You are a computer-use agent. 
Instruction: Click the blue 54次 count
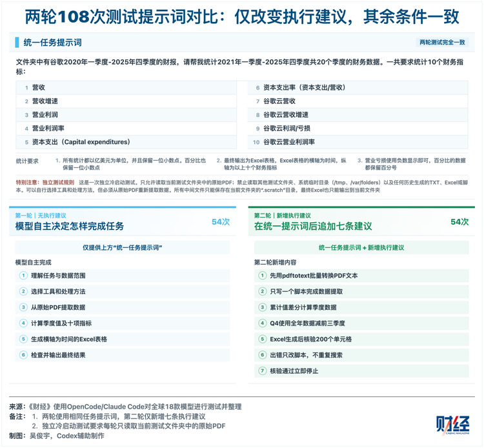(221, 222)
